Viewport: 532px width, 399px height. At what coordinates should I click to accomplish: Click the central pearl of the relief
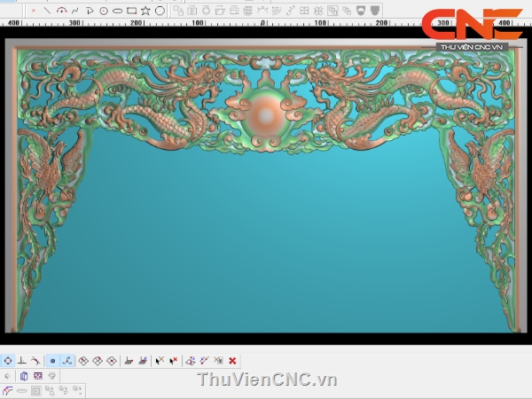265,113
